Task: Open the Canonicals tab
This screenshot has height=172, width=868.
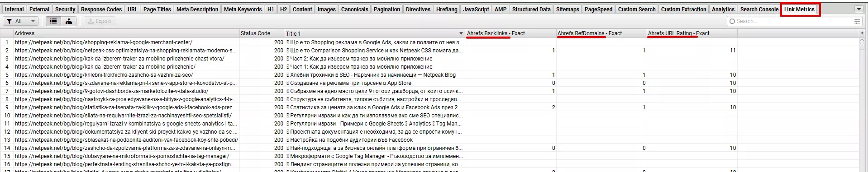Action: point(354,9)
